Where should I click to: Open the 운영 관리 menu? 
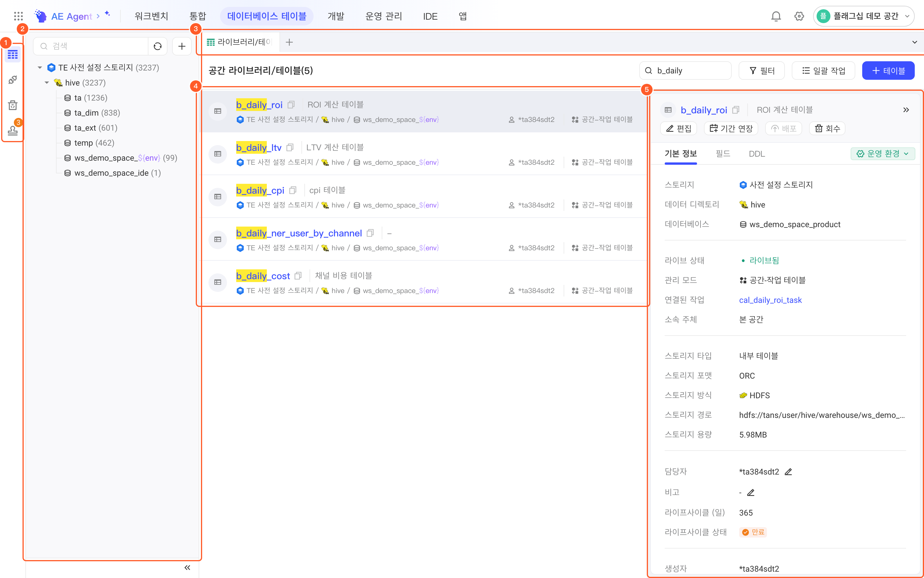coord(383,16)
